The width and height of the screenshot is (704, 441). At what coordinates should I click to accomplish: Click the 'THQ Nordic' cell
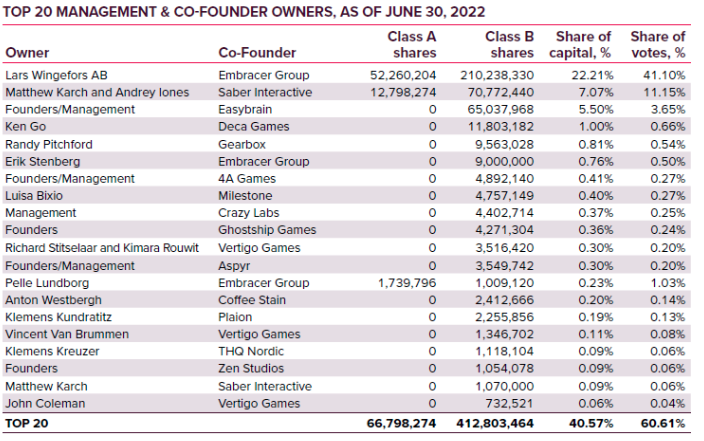(x=251, y=351)
